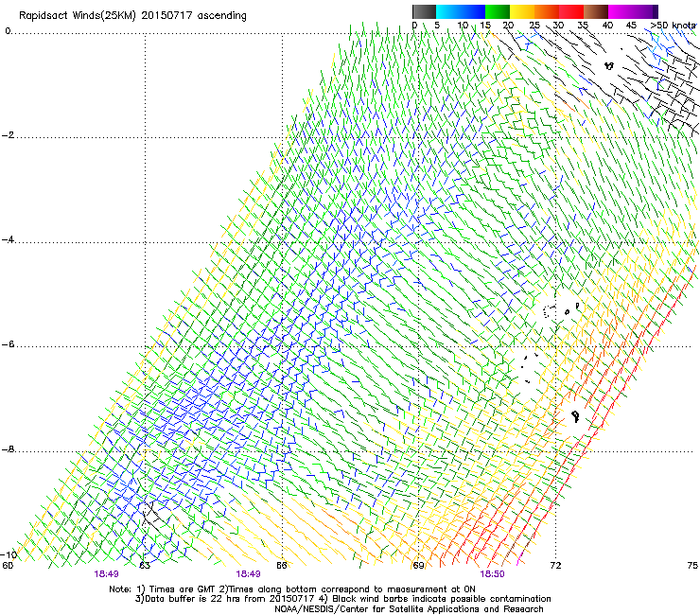Click the '60' longitude axis label
The height and width of the screenshot is (615, 700).
tap(8, 566)
